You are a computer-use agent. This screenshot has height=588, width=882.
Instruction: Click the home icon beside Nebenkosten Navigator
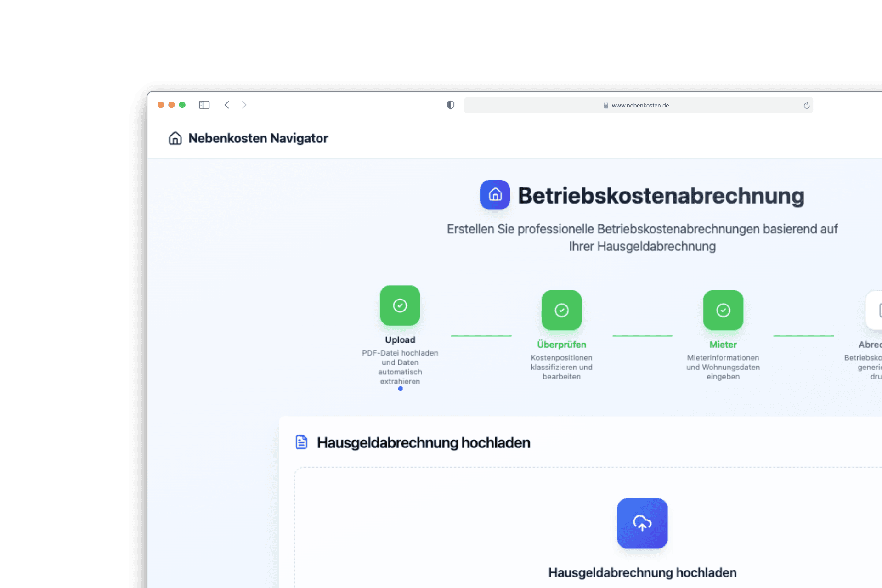coord(175,138)
